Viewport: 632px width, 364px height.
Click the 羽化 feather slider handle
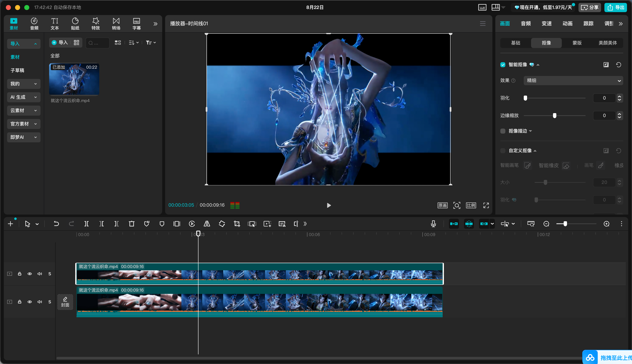tap(525, 98)
